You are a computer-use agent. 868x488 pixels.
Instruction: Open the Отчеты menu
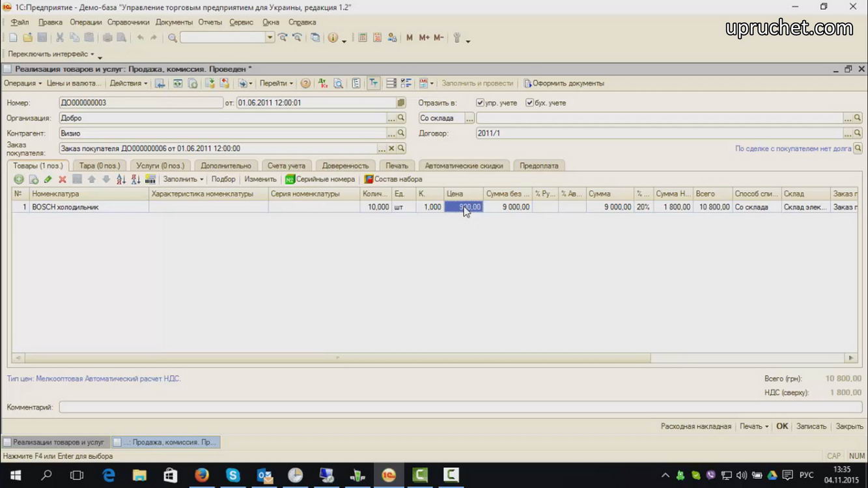(210, 22)
